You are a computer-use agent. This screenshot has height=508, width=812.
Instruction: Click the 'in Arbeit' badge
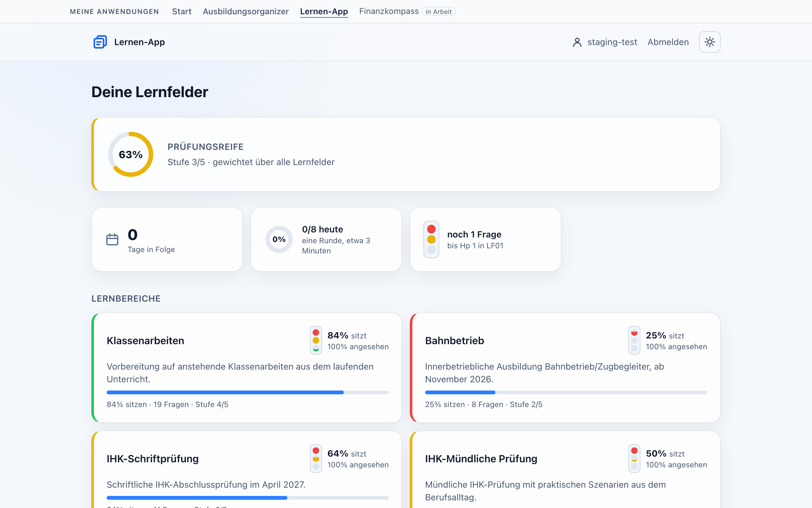[439, 12]
